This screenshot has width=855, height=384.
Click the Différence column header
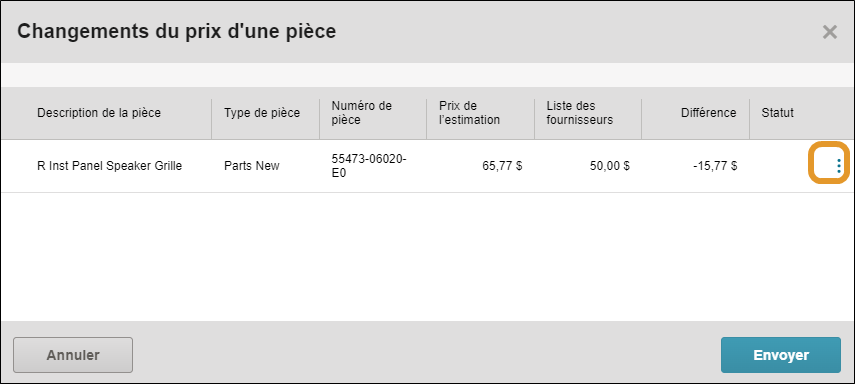click(x=708, y=113)
